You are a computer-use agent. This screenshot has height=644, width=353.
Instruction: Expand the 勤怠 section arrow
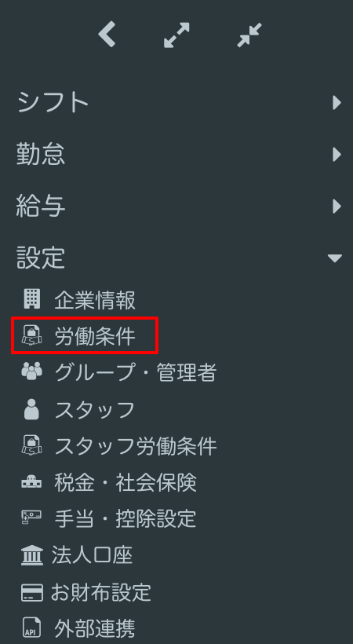337,155
